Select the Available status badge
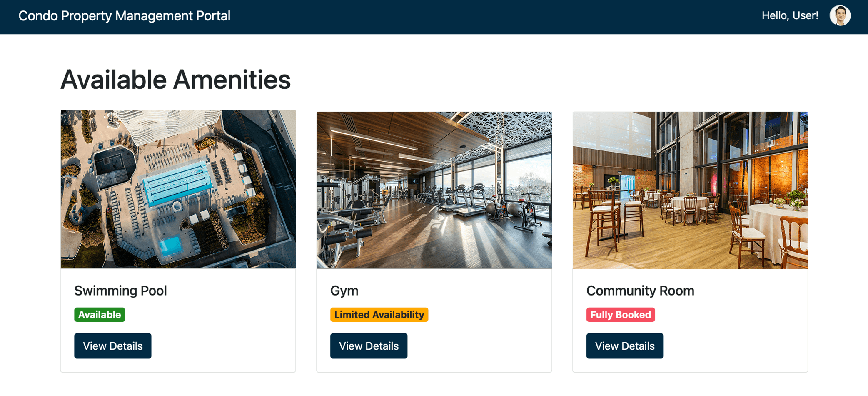The height and width of the screenshot is (396, 868). pos(99,315)
